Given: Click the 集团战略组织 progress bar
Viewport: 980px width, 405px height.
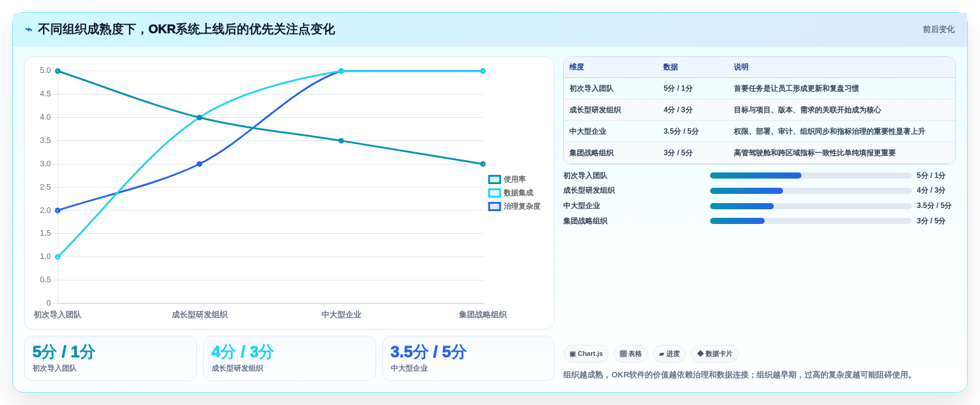Looking at the screenshot, I should tap(811, 221).
